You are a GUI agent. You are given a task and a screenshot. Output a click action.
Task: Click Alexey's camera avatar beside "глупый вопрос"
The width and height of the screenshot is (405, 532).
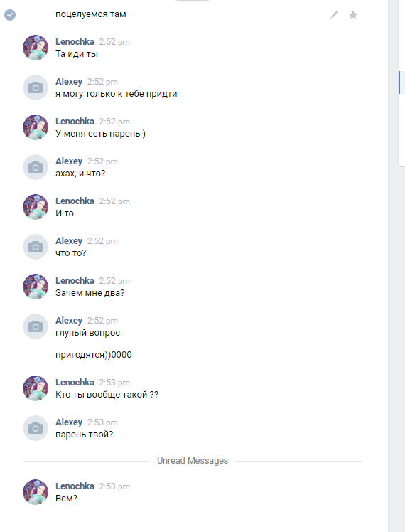click(x=36, y=326)
